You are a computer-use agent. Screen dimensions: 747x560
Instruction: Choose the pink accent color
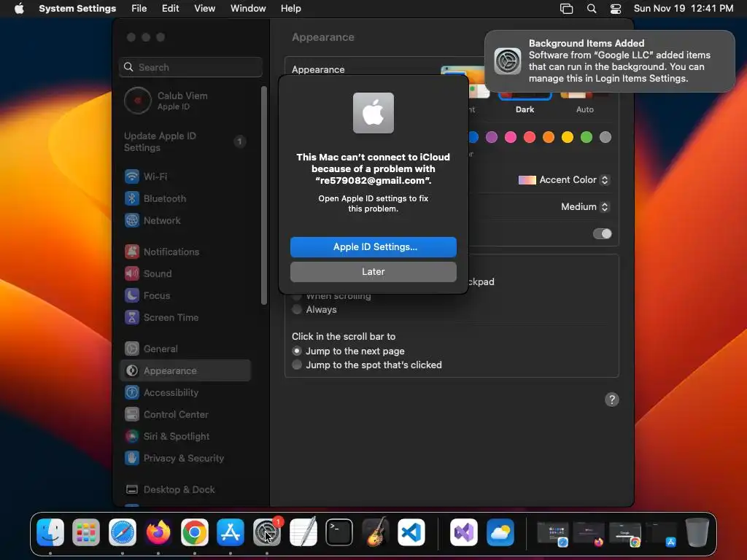coord(511,137)
